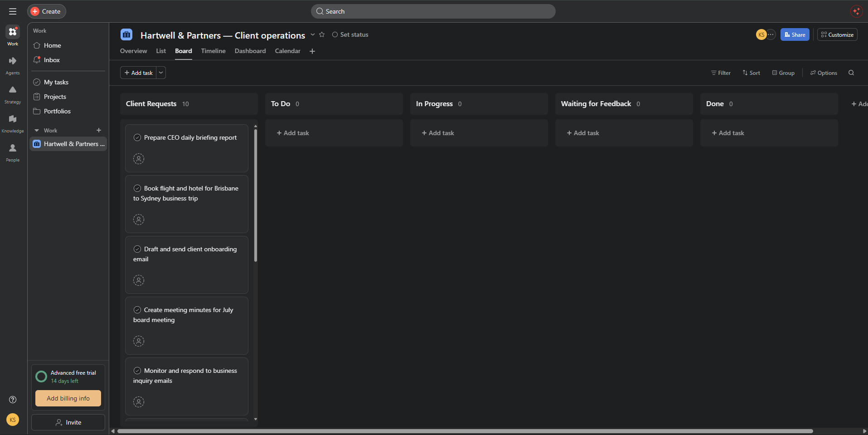Collapse the Work section in sidebar
868x435 pixels.
pos(37,130)
